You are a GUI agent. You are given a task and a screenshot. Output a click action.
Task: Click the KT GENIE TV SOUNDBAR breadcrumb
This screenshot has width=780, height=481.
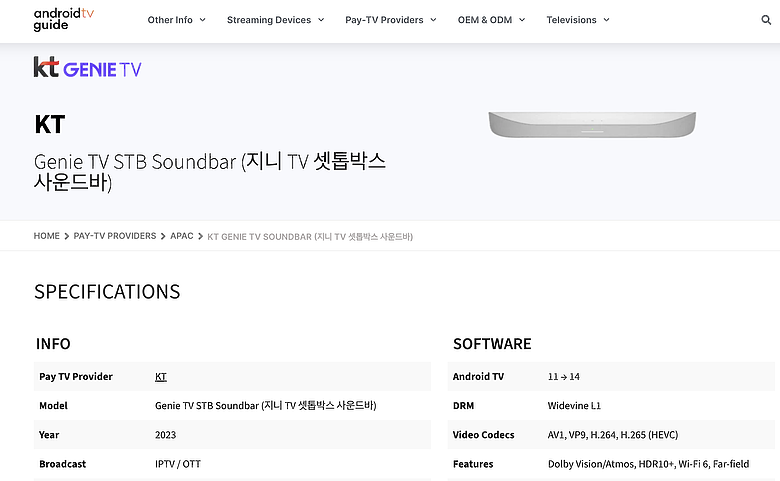[x=310, y=237]
